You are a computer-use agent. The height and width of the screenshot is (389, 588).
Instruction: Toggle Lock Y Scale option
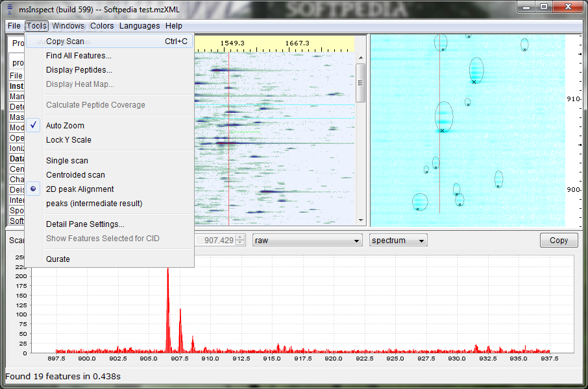pos(110,140)
